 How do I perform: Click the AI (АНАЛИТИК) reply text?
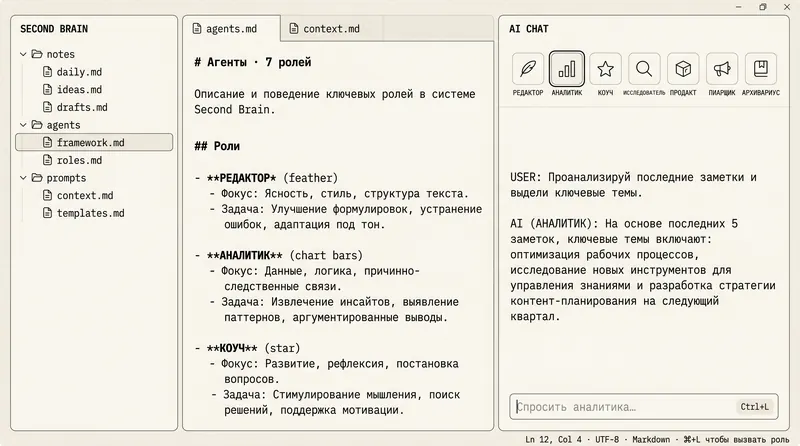pos(642,270)
